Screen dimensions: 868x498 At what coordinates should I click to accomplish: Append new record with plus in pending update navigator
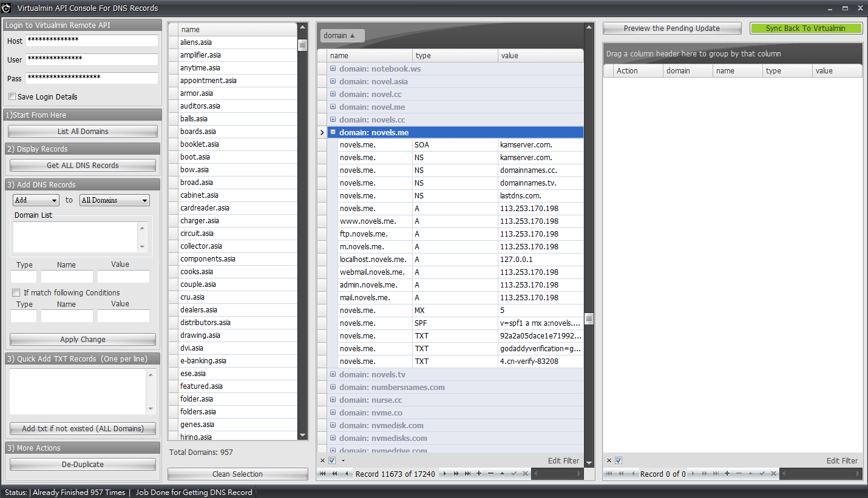pos(727,474)
